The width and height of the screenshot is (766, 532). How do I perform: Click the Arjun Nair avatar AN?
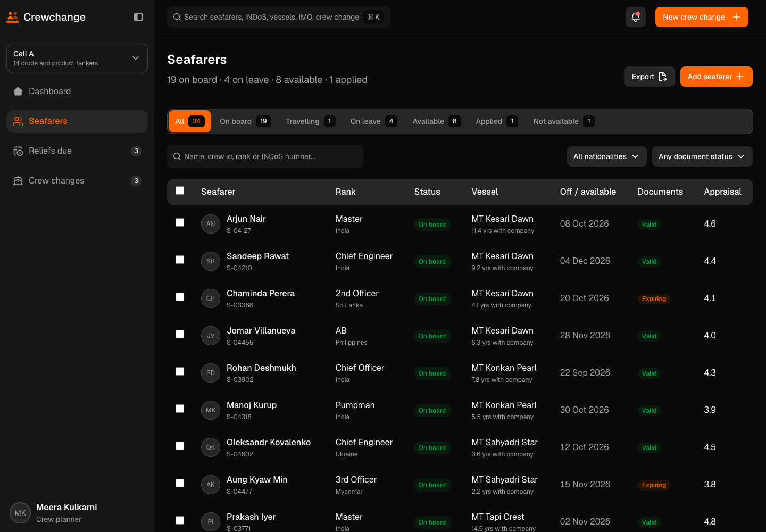point(211,224)
